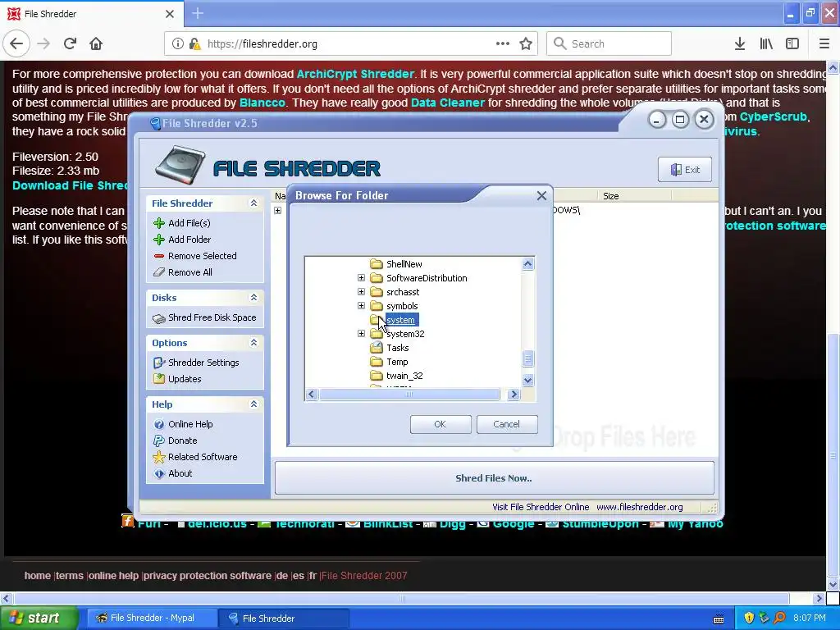This screenshot has width=840, height=630.
Task: Bookmark this page with the star icon
Action: coord(526,43)
